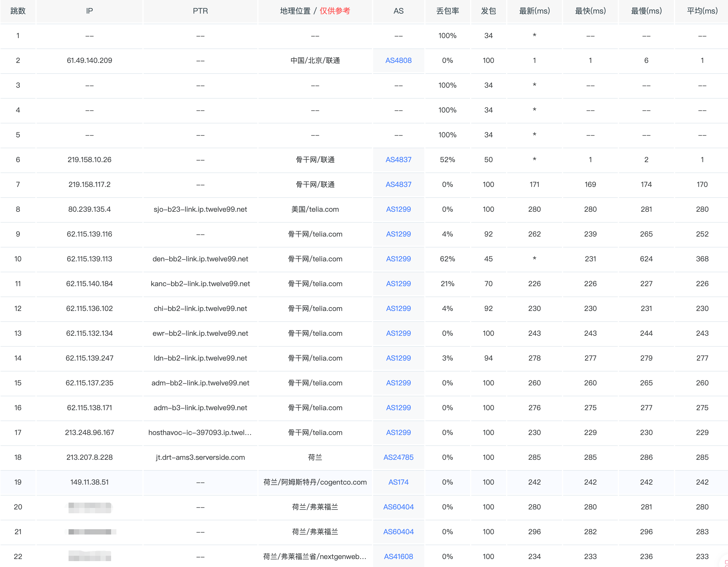Click truncated hosthavoc-ic-397093 PTR entry

coord(200,432)
